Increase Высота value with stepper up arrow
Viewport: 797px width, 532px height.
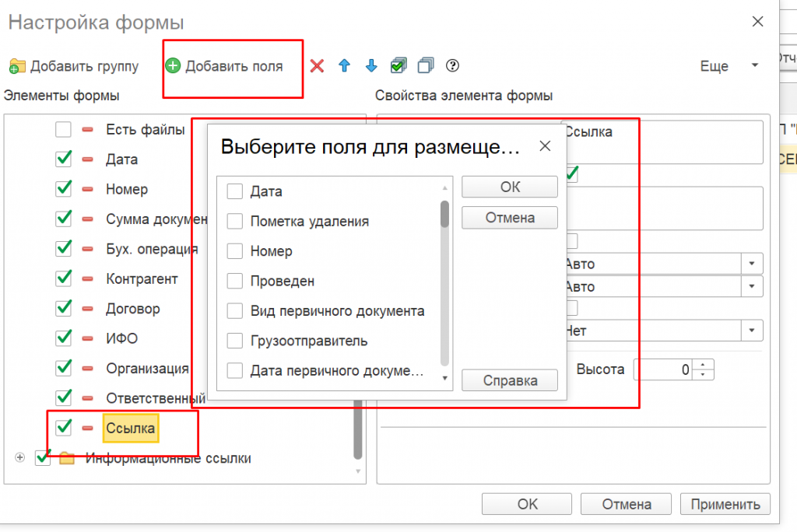click(703, 365)
